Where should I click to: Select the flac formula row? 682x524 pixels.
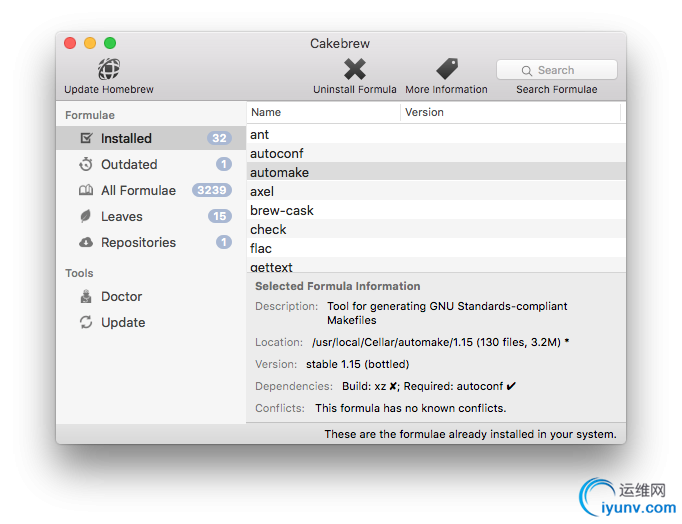pyautogui.click(x=436, y=248)
